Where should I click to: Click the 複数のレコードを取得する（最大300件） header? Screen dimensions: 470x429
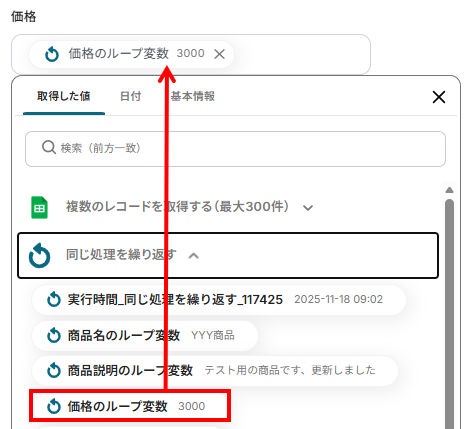[x=177, y=207]
